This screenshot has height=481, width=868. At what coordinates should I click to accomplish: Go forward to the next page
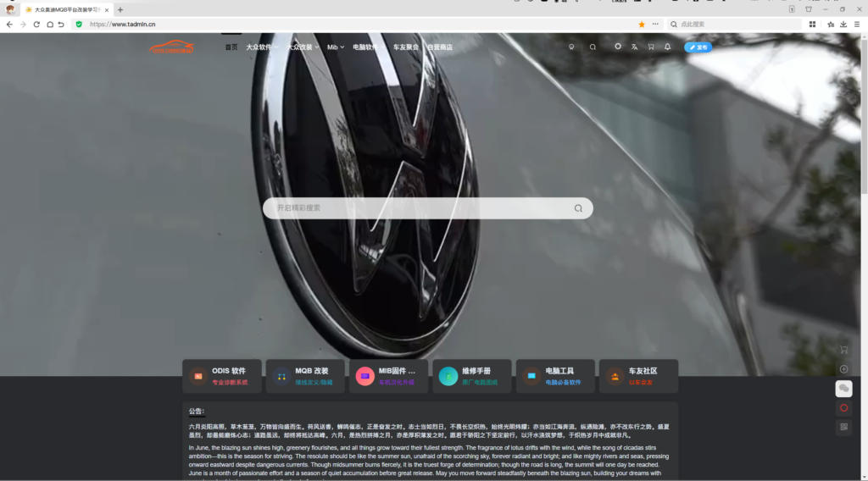pyautogui.click(x=23, y=25)
